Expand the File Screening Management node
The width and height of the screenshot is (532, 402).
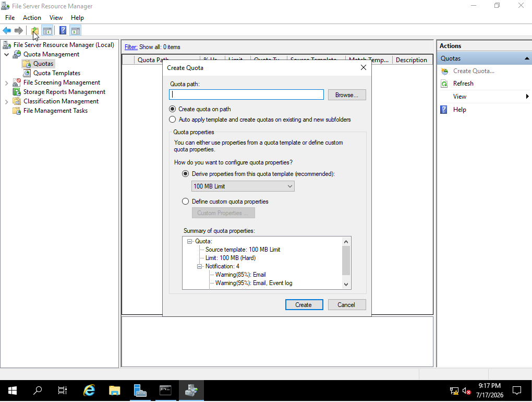click(x=6, y=82)
